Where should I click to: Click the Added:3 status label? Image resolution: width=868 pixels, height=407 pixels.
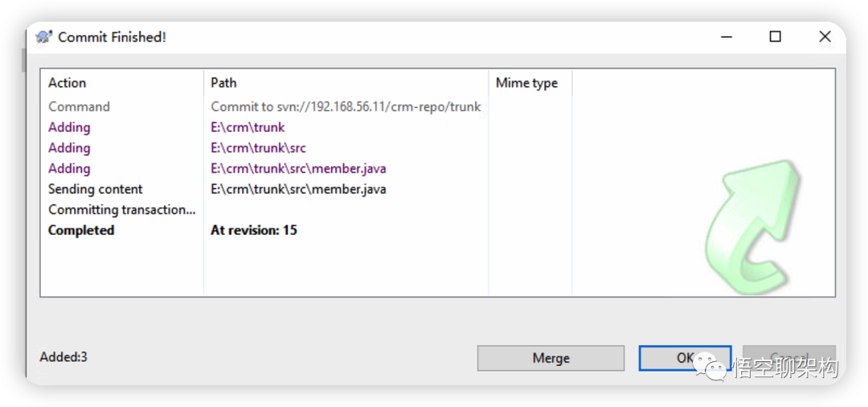pyautogui.click(x=63, y=357)
